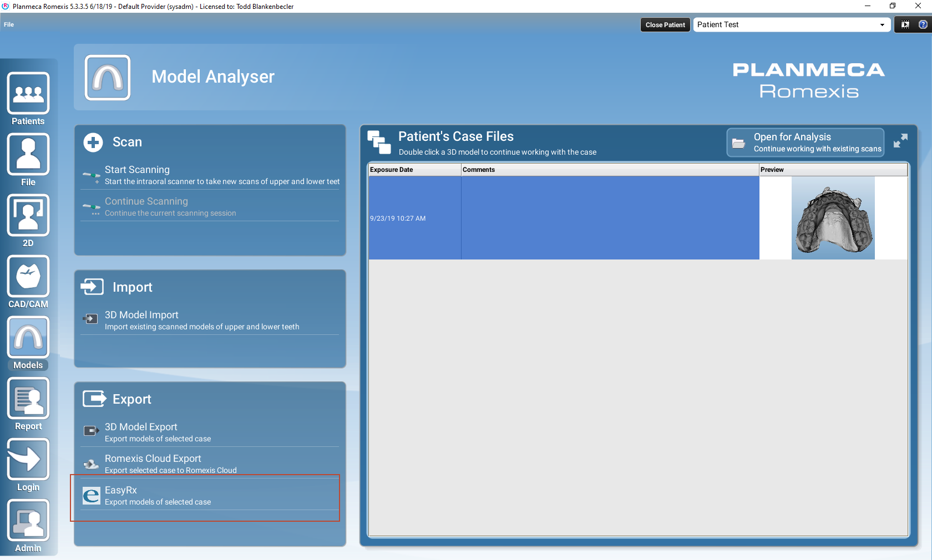Select the 9/23/19 10:27 AM case row
This screenshot has height=560, width=932.
[638, 218]
